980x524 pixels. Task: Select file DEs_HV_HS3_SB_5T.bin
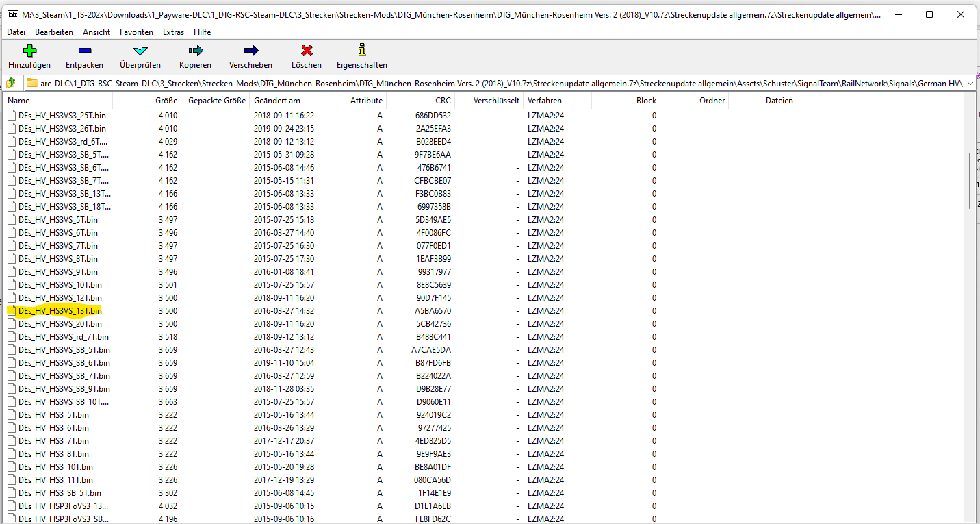click(x=60, y=493)
